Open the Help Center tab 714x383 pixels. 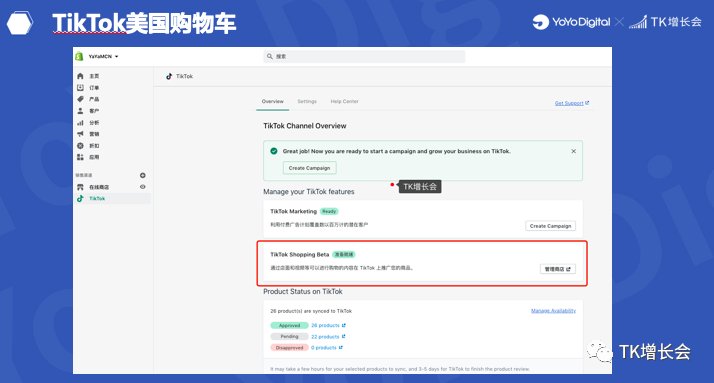(344, 102)
